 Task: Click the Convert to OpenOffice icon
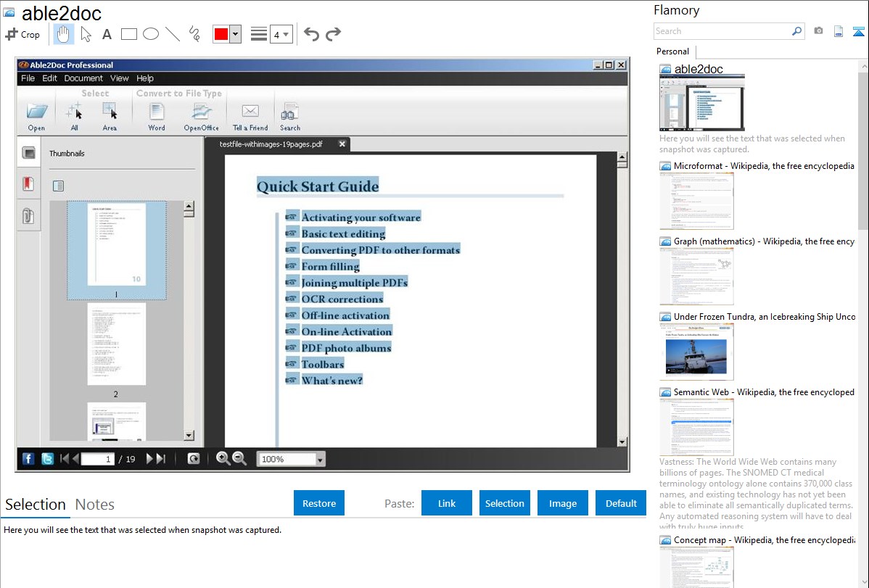click(x=201, y=117)
